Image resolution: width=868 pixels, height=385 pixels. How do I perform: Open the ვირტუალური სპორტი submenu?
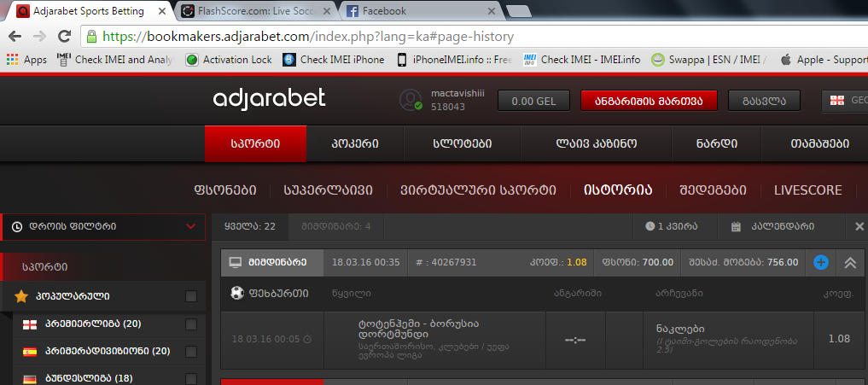478,190
